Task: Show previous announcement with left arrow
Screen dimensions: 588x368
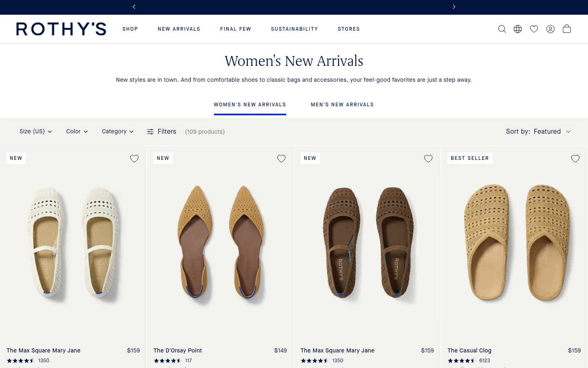Action: point(134,7)
